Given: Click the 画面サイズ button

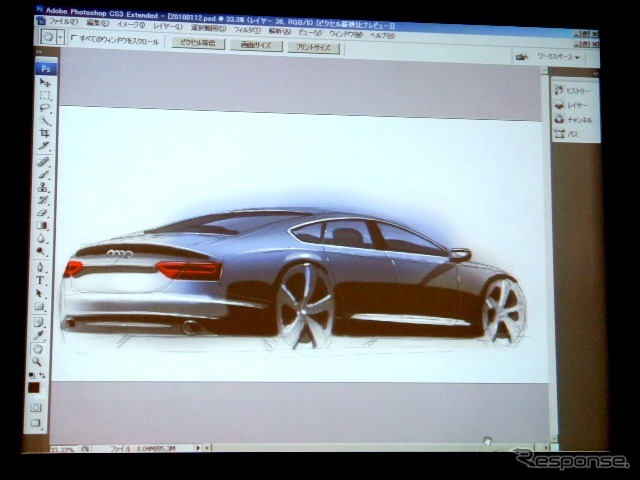Looking at the screenshot, I should point(256,45).
